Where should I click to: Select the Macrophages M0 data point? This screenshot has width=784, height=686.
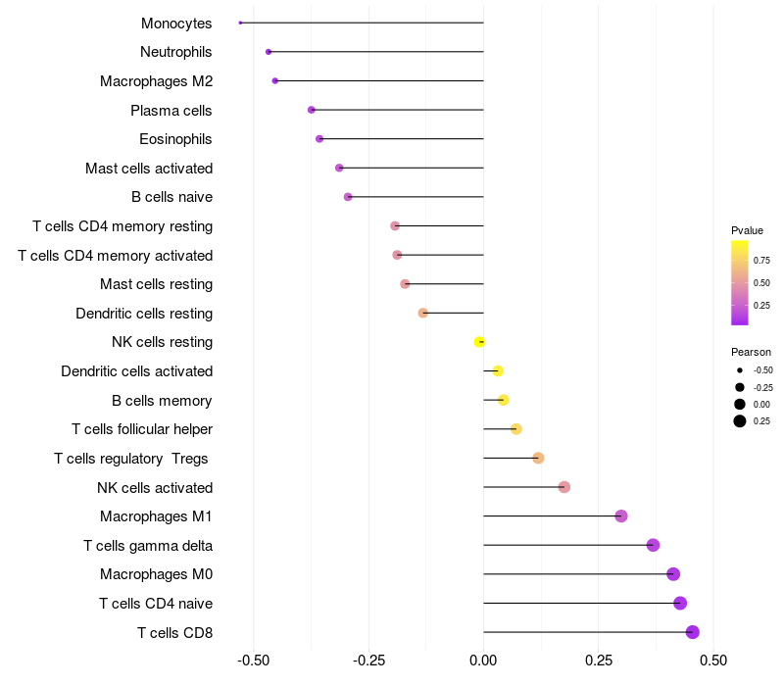coord(673,574)
